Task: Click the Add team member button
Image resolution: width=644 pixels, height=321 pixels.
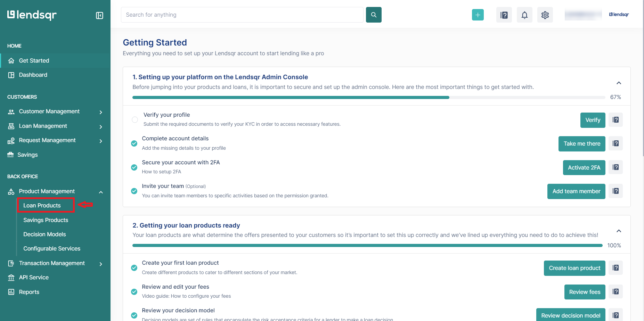Action: pyautogui.click(x=576, y=191)
